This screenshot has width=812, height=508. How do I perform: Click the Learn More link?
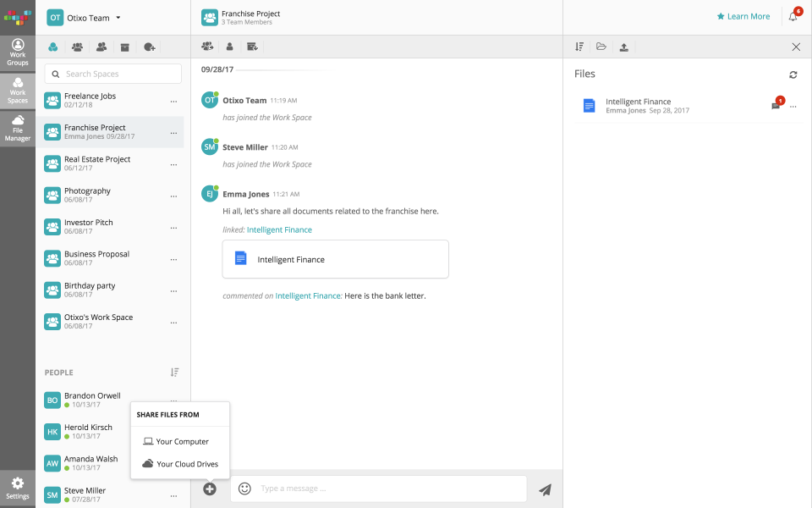(x=743, y=16)
